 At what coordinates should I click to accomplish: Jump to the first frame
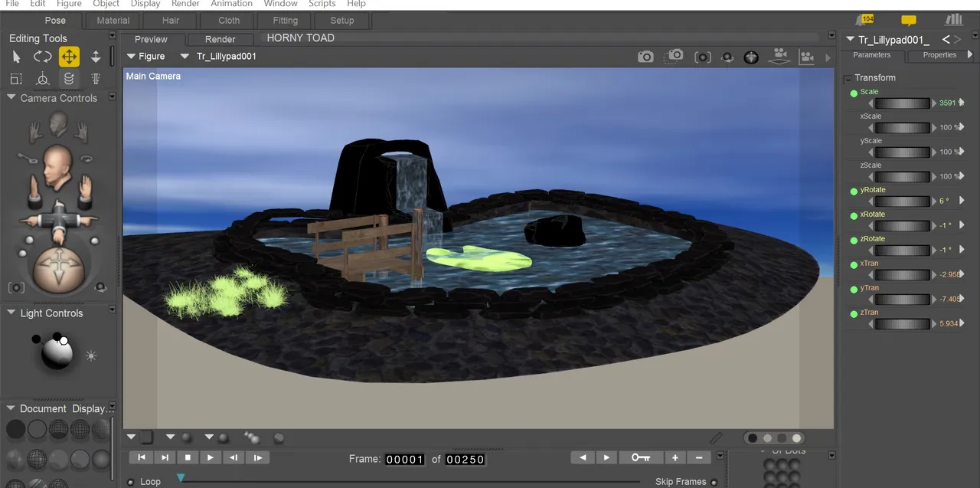(x=141, y=457)
